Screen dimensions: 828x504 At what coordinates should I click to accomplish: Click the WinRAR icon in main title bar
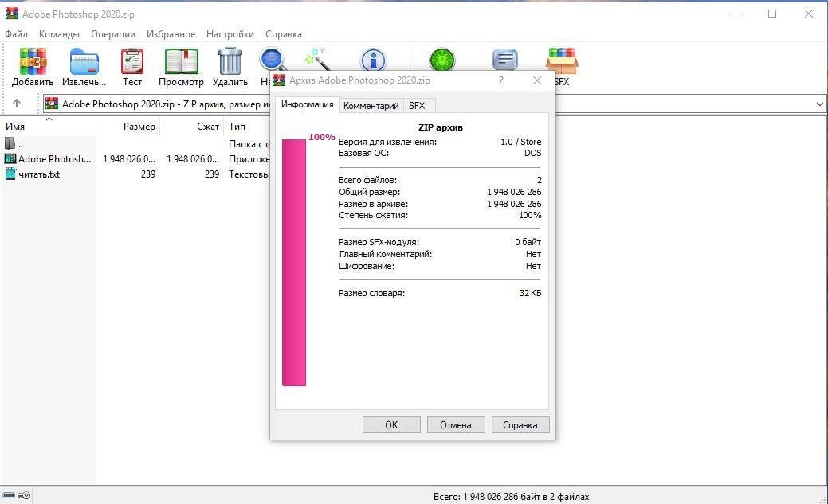(x=12, y=14)
